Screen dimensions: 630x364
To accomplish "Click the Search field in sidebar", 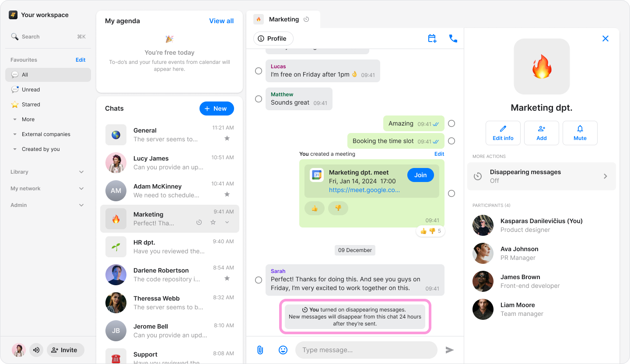I will (x=48, y=37).
